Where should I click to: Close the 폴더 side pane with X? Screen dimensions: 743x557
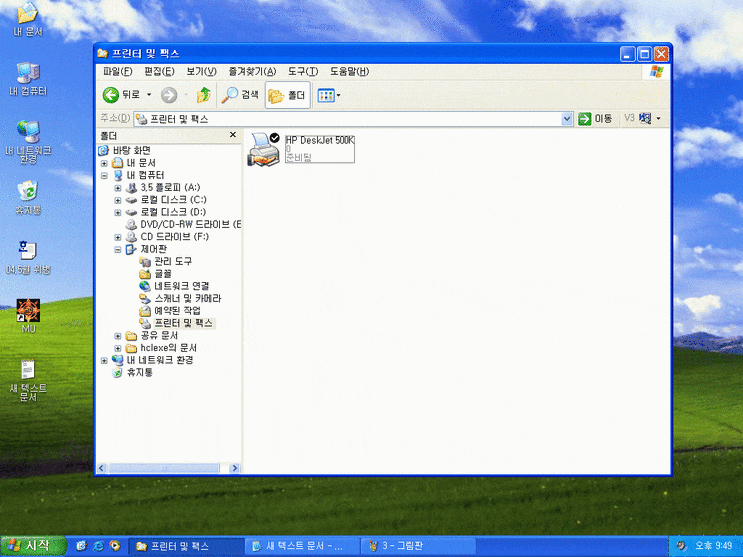[x=233, y=135]
